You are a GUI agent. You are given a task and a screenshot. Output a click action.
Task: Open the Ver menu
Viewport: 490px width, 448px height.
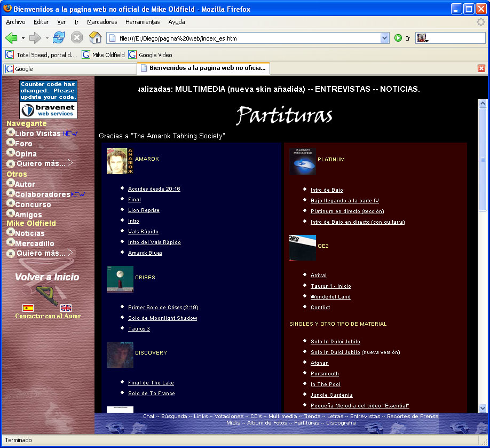point(61,22)
